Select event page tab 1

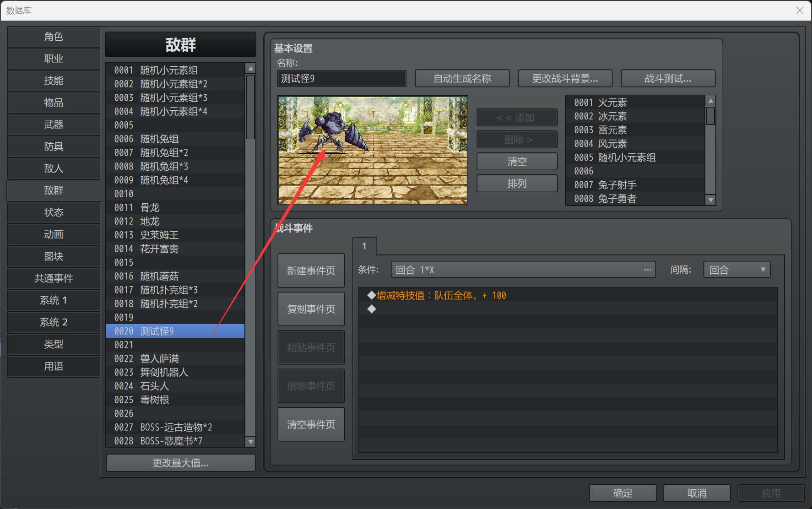364,246
